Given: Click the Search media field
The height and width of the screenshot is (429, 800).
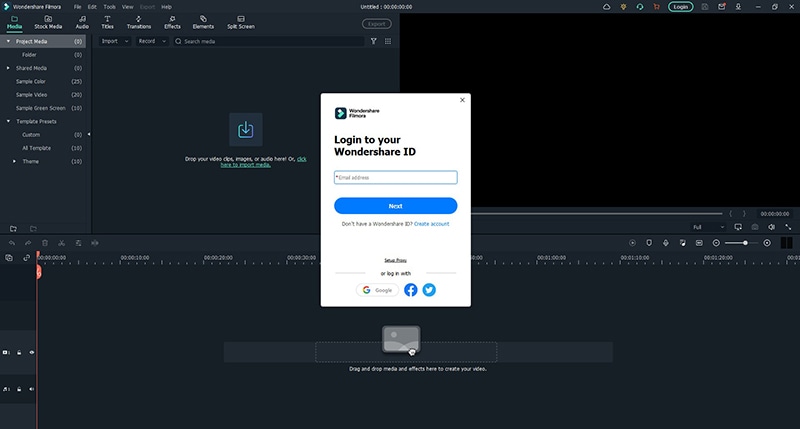Looking at the screenshot, I should (269, 41).
